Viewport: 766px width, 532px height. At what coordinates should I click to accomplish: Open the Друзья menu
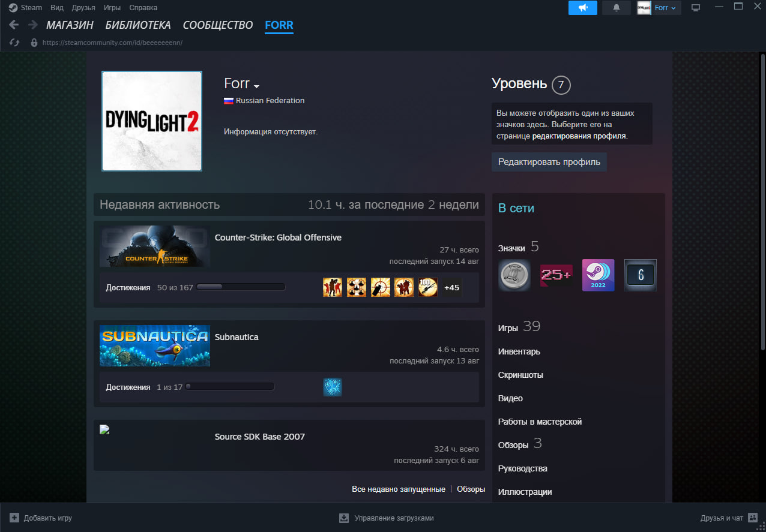coord(83,8)
